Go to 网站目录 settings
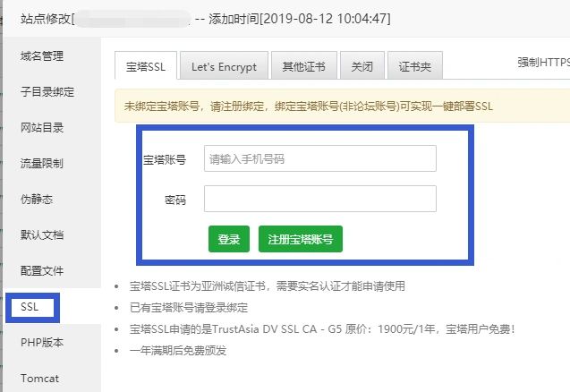Screen dimensions: 570x392 [x=42, y=128]
